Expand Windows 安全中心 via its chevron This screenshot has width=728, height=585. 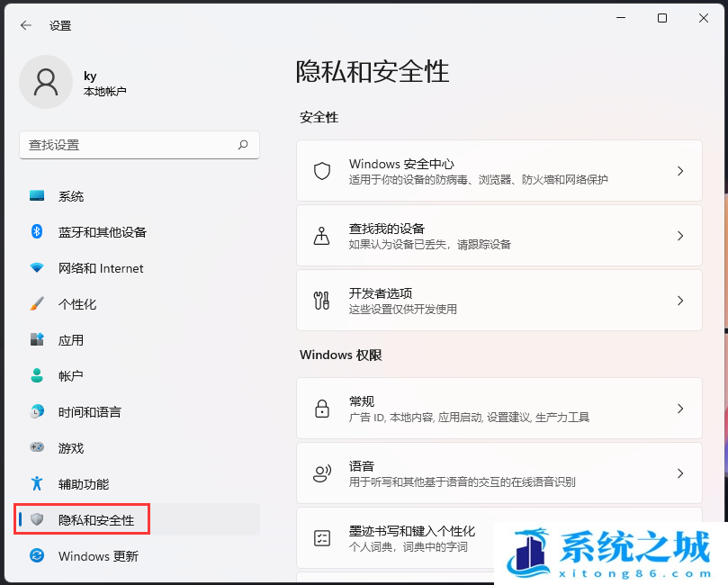(680, 171)
